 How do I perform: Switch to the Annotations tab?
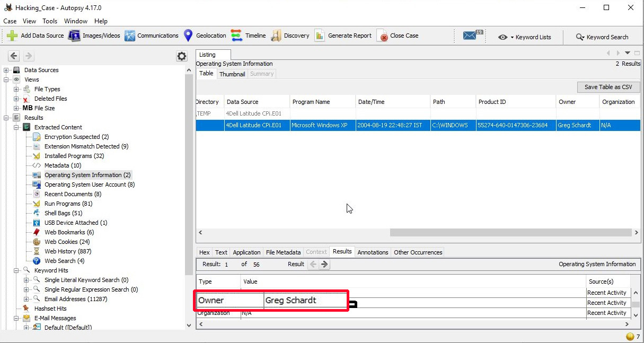pos(373,252)
